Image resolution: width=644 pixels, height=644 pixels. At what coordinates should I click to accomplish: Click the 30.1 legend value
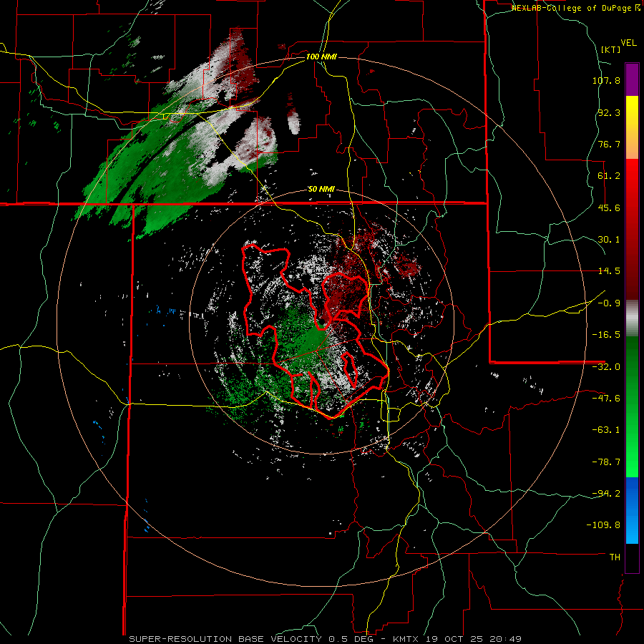click(609, 240)
